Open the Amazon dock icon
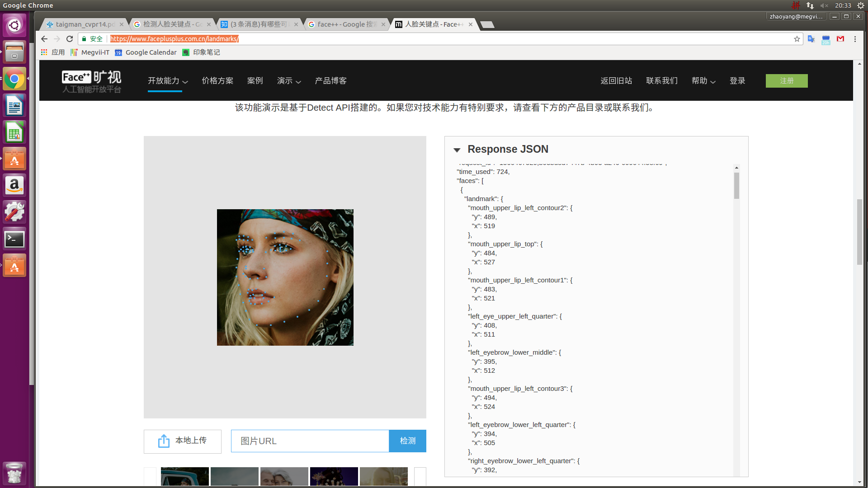The image size is (868, 488). [x=14, y=186]
